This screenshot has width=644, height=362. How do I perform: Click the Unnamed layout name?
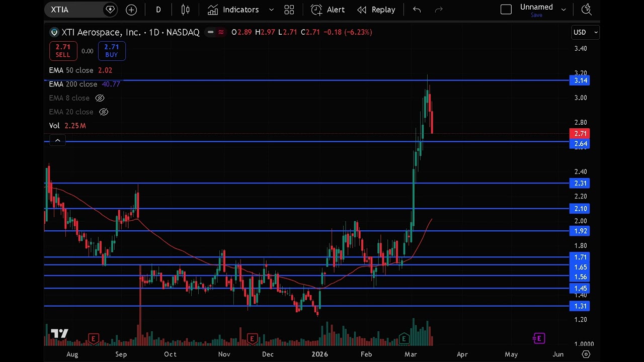tap(536, 7)
